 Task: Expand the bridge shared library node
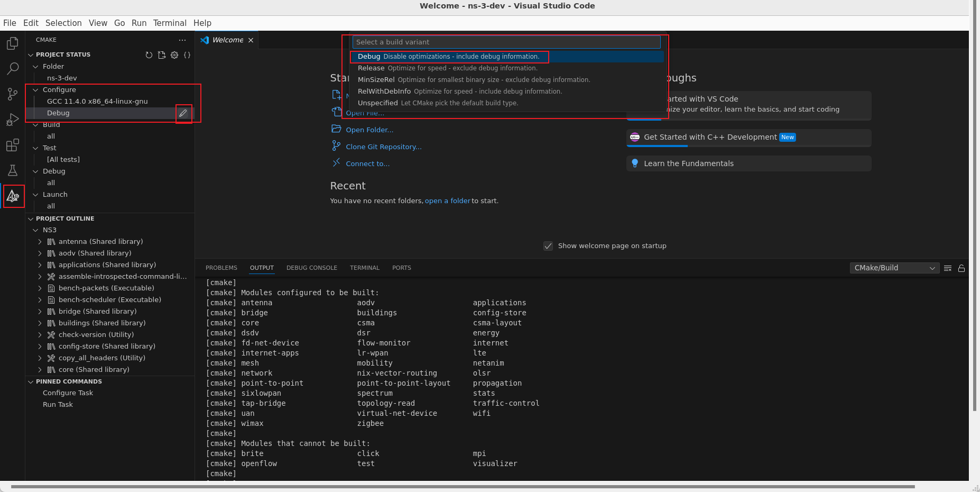click(x=40, y=312)
